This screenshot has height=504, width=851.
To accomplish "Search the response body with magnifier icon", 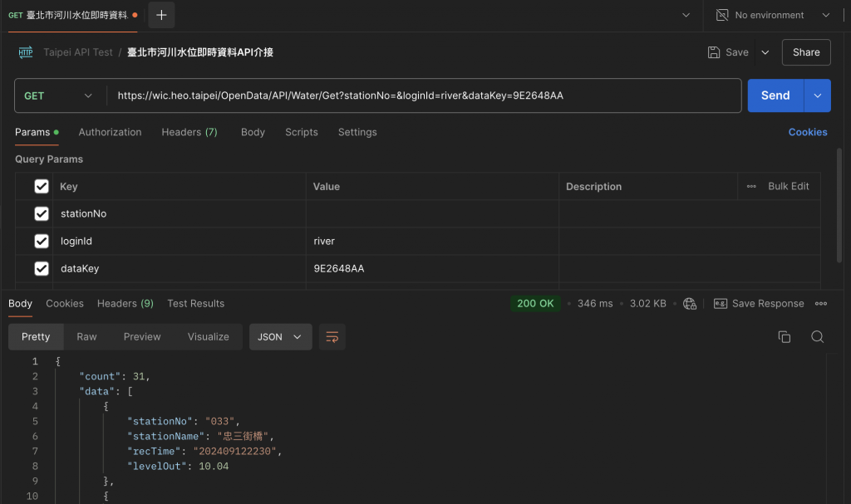I will pos(818,337).
